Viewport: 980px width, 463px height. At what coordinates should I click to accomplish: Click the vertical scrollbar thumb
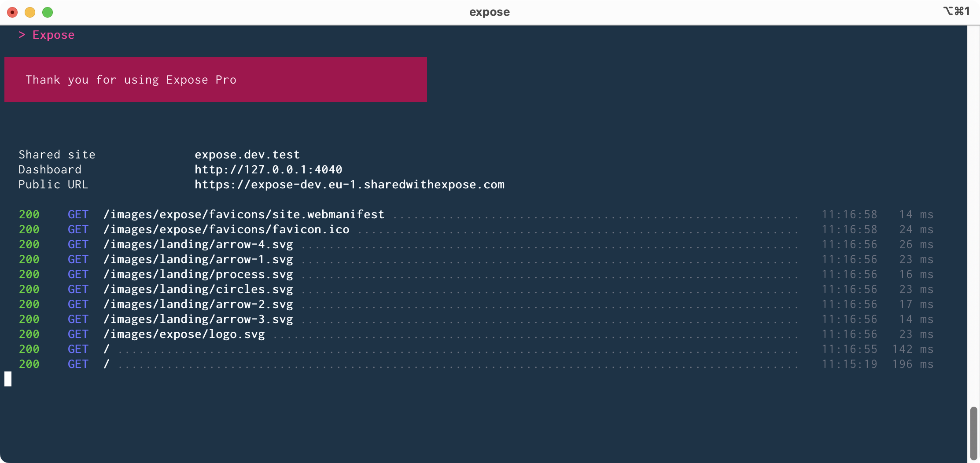(973, 433)
